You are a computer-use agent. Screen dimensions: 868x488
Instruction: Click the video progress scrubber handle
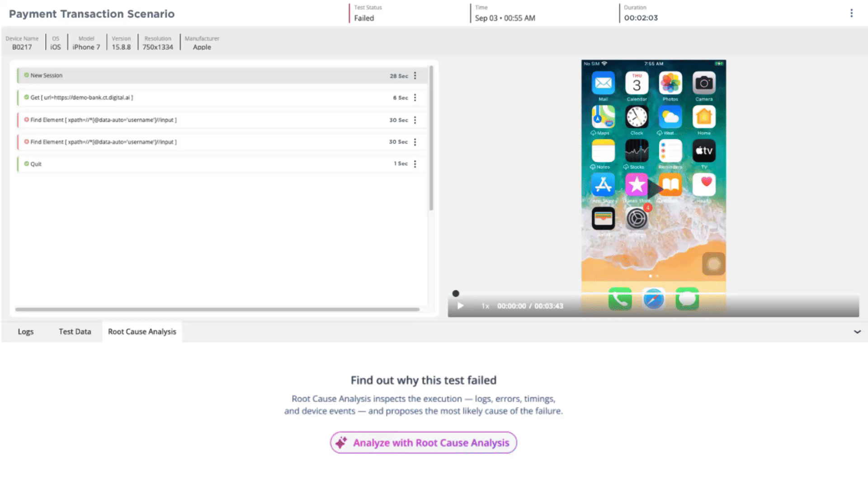[x=456, y=294]
